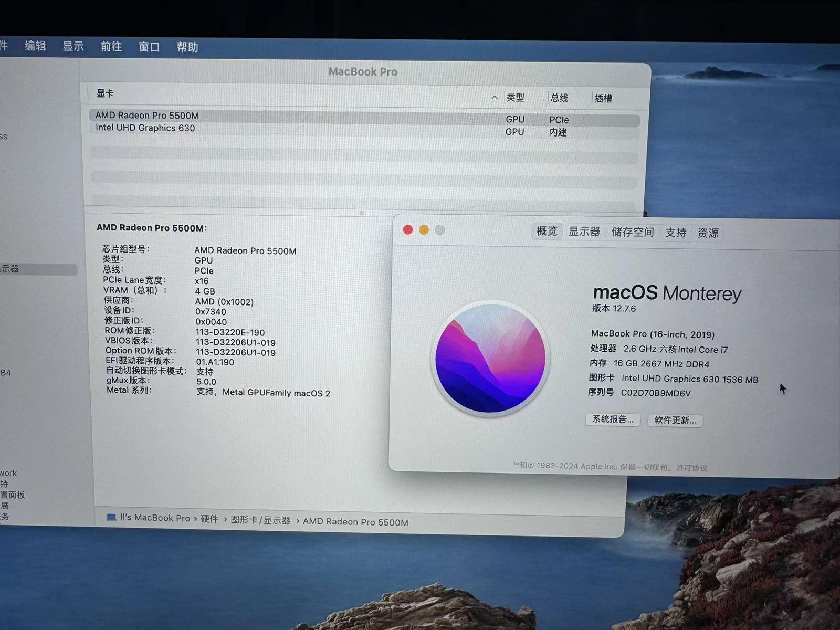
Task: Open the 显示 menu
Action: coord(73,46)
